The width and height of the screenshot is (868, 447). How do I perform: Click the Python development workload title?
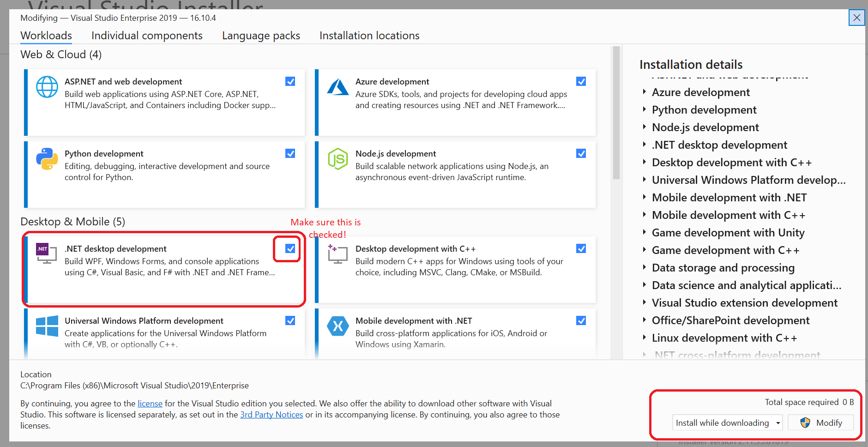104,153
